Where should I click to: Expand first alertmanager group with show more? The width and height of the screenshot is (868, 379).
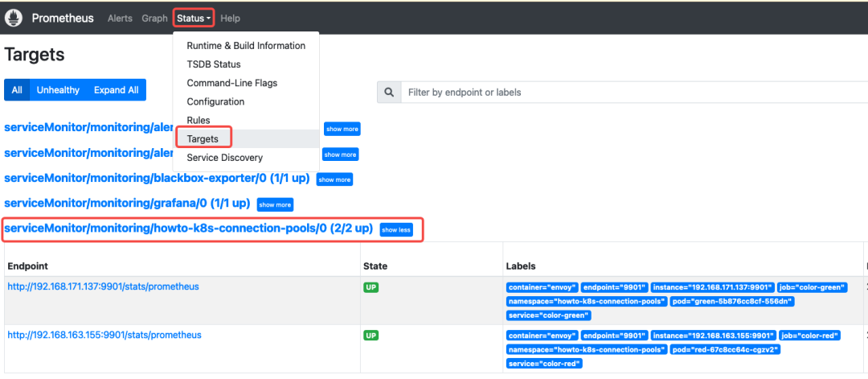click(x=342, y=129)
